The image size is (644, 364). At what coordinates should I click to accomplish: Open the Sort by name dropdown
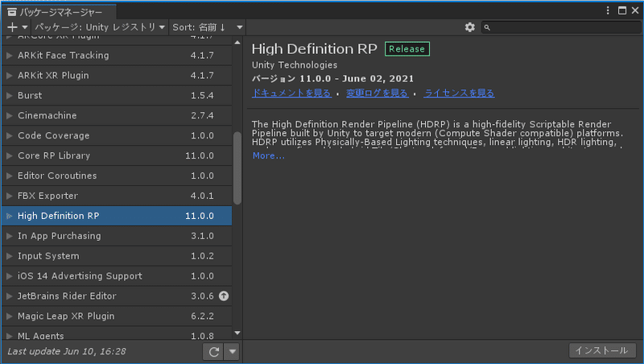pyautogui.click(x=208, y=27)
